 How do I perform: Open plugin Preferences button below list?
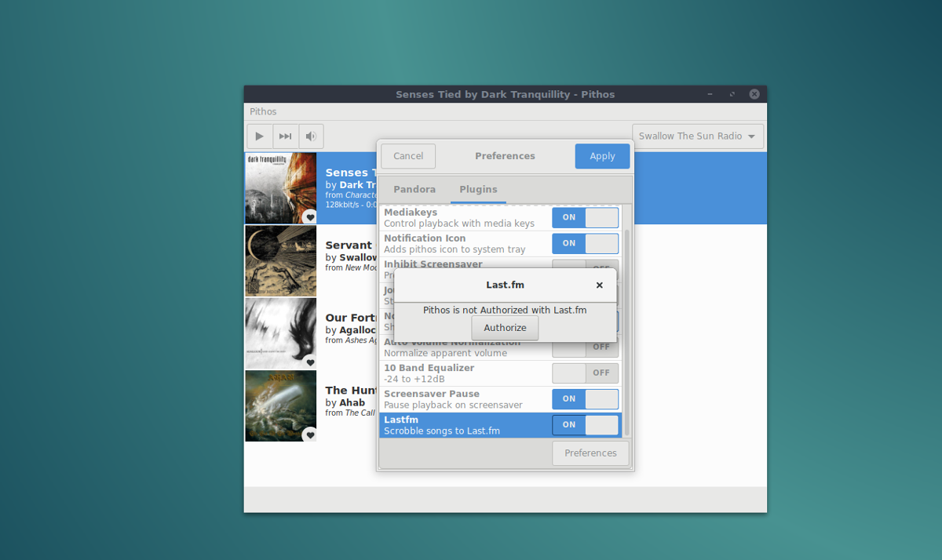[590, 453]
